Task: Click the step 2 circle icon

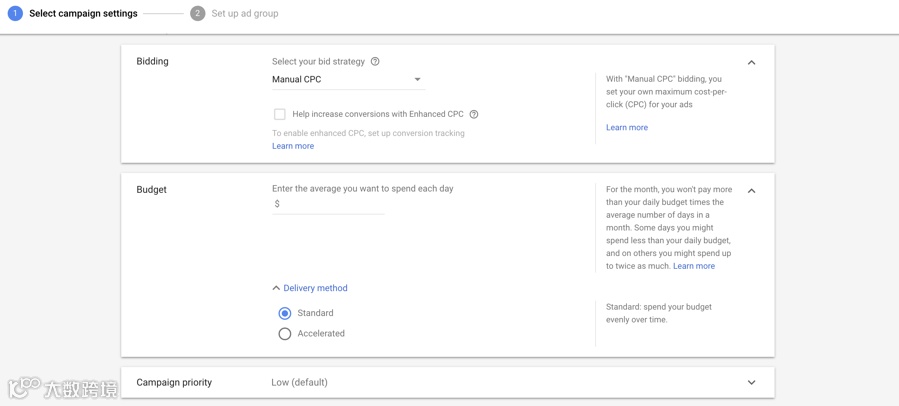Action: click(x=197, y=14)
